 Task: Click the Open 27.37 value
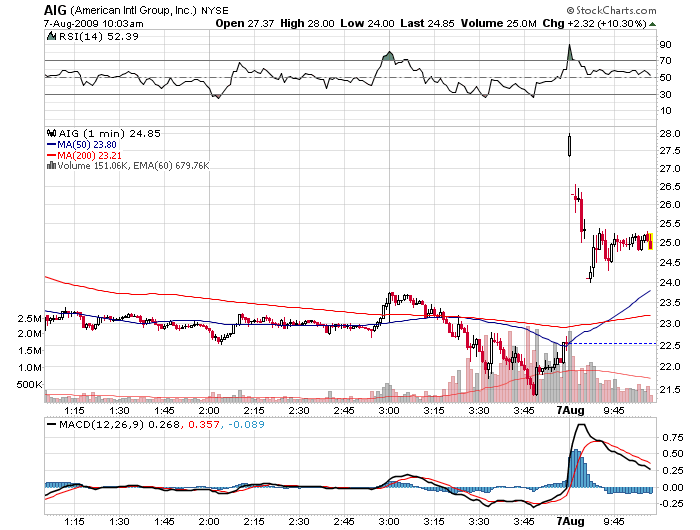coord(245,23)
